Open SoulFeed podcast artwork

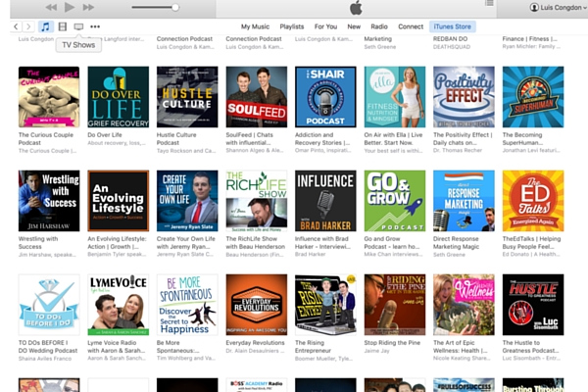pos(257,97)
